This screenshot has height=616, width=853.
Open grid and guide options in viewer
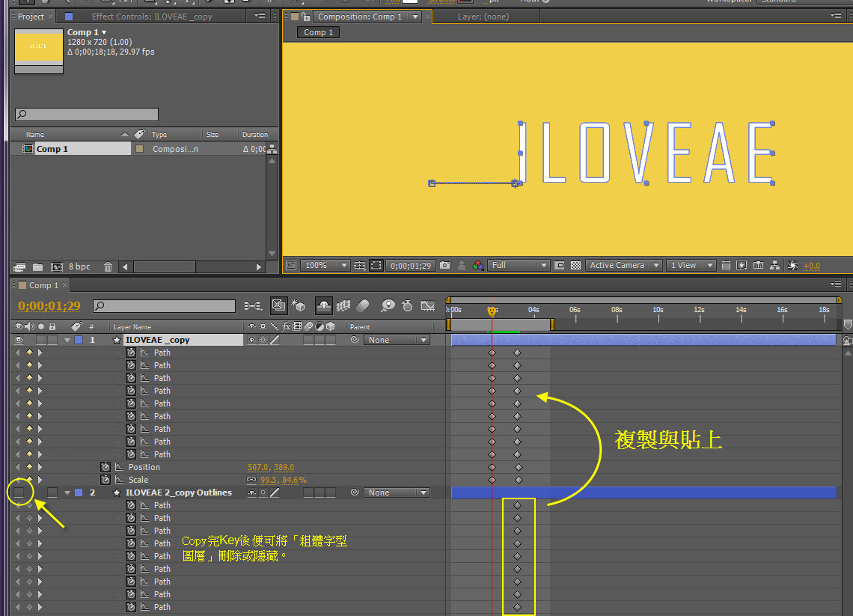[360, 266]
